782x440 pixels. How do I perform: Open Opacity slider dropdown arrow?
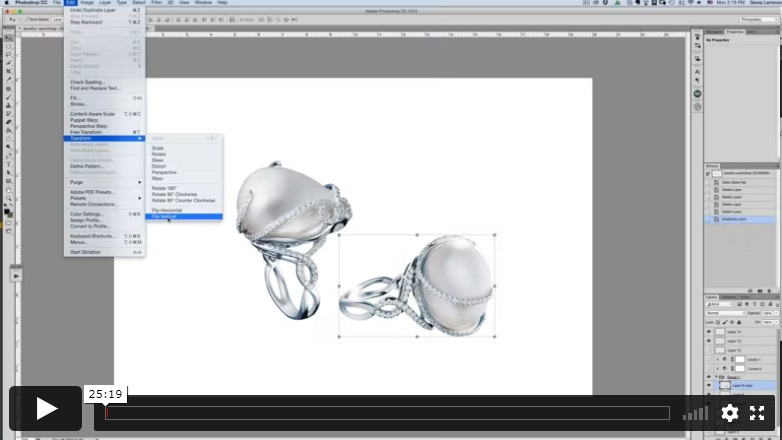click(776, 313)
